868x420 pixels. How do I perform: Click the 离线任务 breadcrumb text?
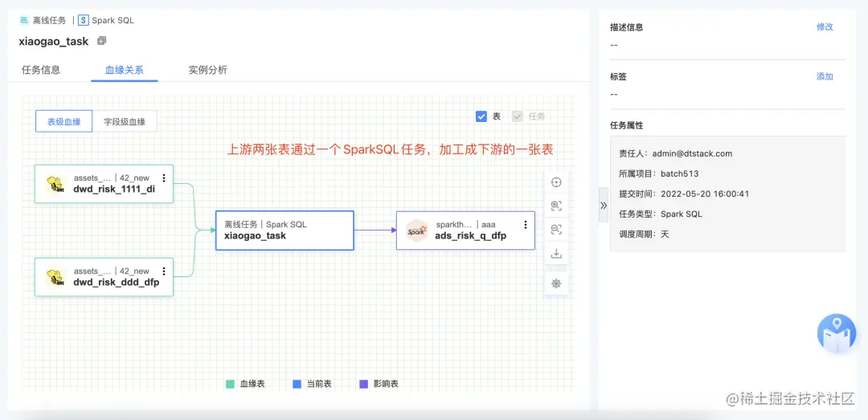[49, 20]
